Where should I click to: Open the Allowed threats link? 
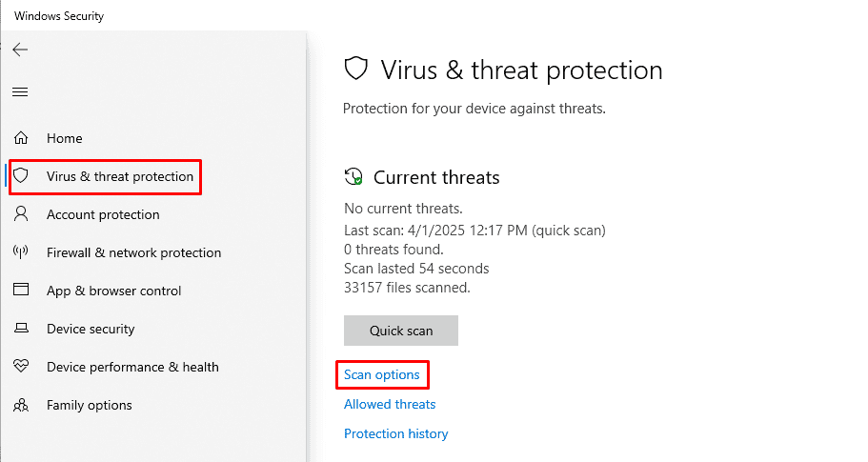click(390, 404)
